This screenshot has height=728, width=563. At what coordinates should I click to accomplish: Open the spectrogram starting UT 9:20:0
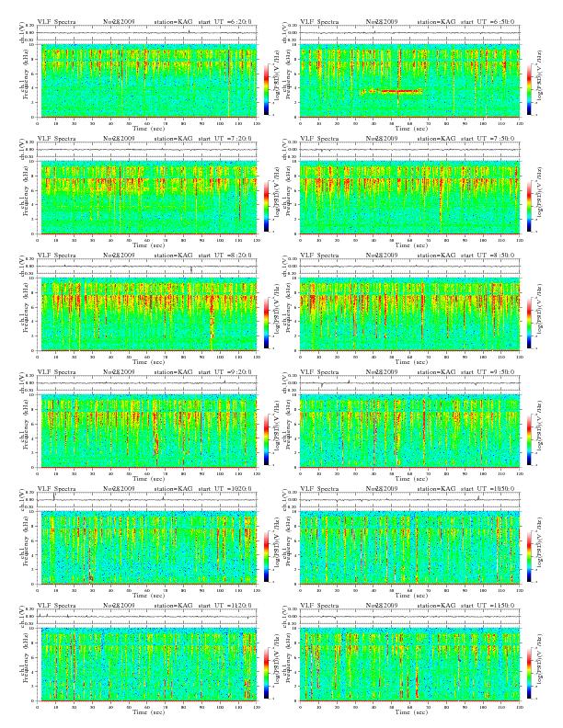click(x=147, y=431)
